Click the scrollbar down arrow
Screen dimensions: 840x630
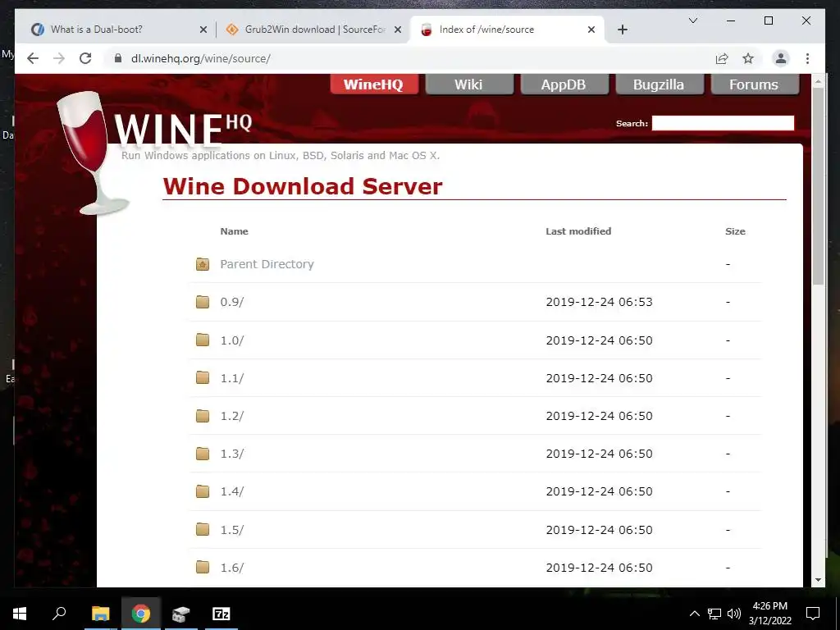[818, 580]
